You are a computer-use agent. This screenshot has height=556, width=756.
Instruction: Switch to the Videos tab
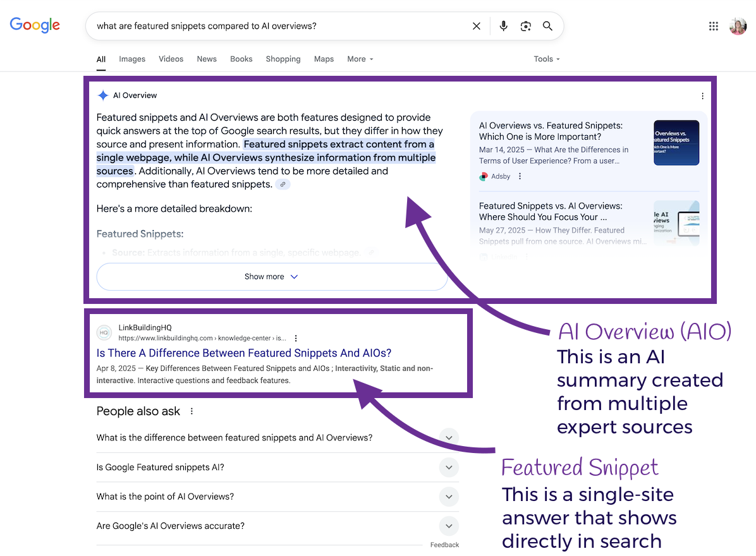coord(171,59)
